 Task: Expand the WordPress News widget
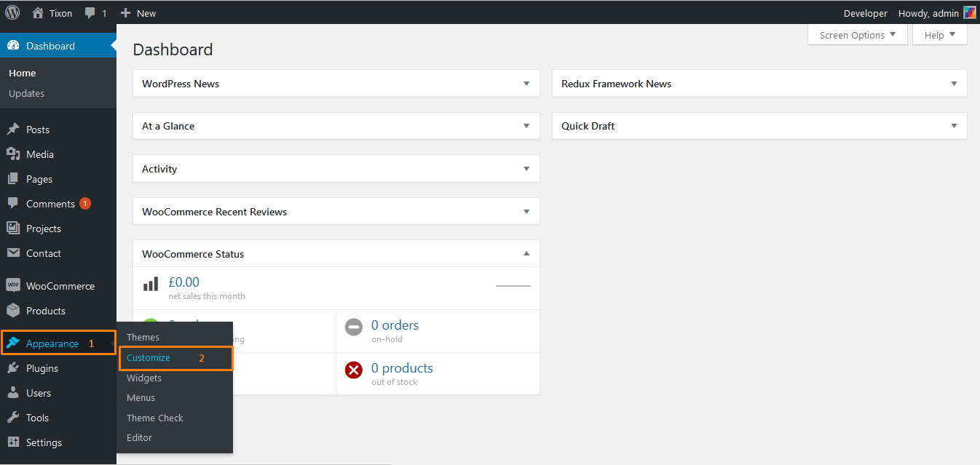pyautogui.click(x=526, y=84)
